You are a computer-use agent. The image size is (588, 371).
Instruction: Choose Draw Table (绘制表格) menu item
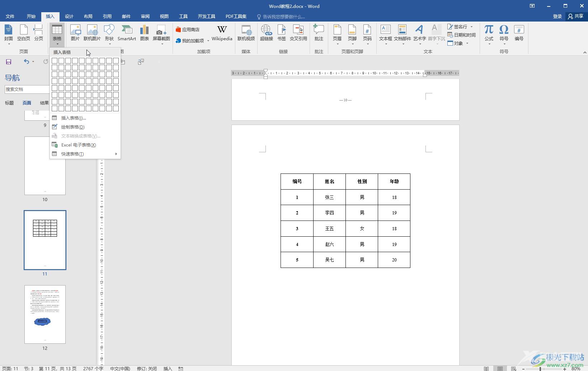coord(85,127)
